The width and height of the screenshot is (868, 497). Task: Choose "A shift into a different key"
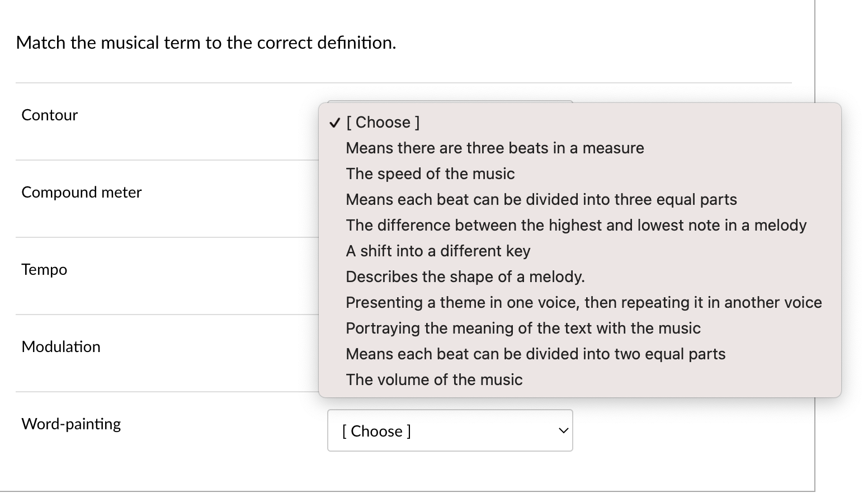point(438,251)
